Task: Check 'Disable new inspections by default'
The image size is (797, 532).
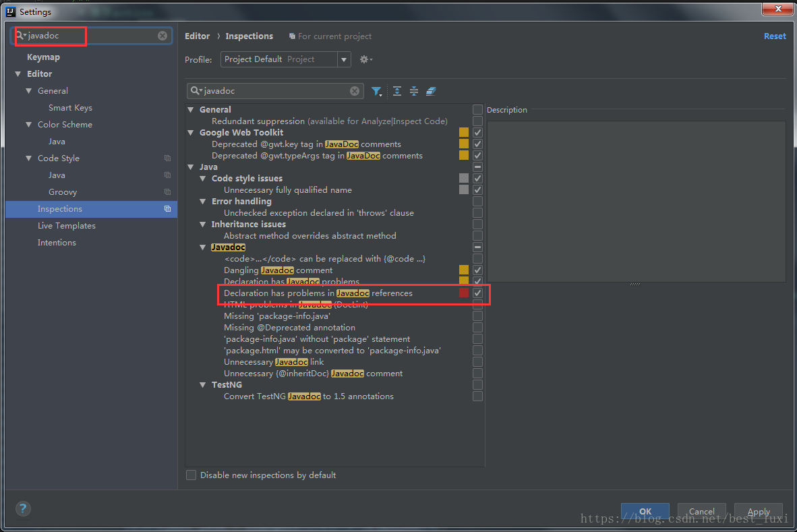Action: tap(191, 475)
